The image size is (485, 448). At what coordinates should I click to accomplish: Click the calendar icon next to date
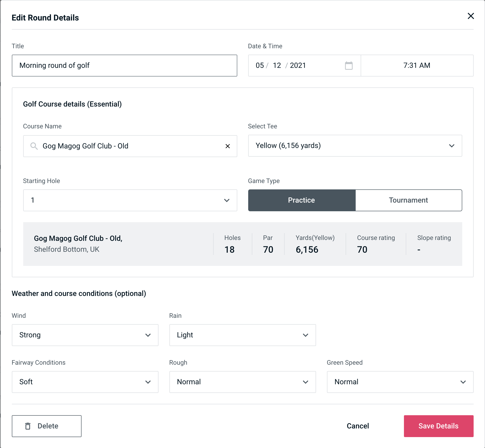(x=349, y=65)
